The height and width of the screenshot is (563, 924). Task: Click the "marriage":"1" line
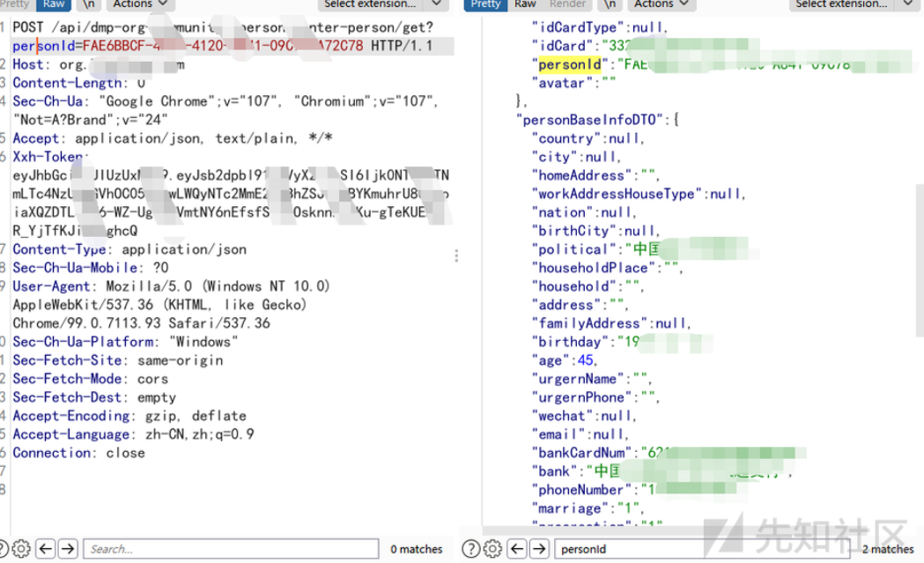point(588,508)
